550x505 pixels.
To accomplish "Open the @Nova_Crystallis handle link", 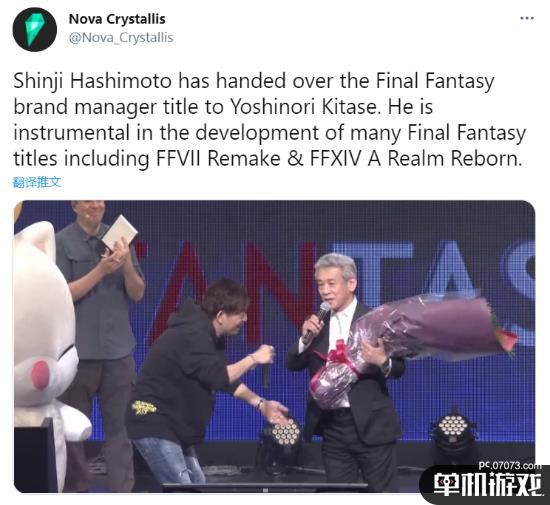I will pos(121,38).
